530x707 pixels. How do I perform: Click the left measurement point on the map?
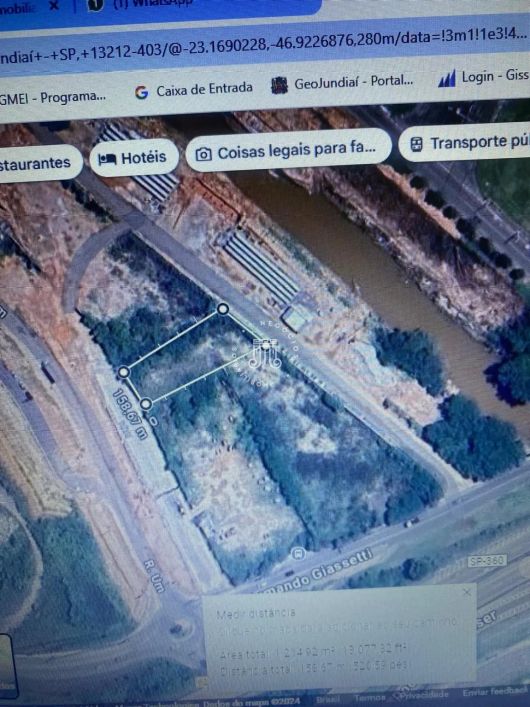pyautogui.click(x=124, y=372)
